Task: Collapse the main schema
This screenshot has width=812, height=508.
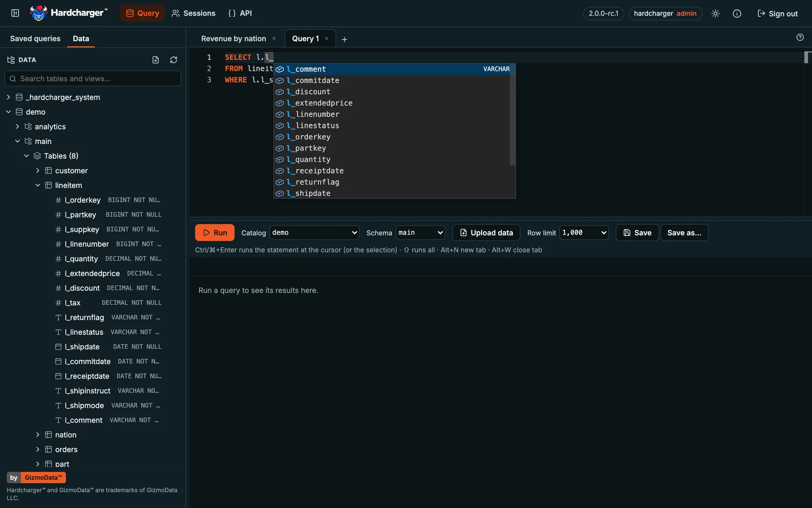Action: [17, 141]
